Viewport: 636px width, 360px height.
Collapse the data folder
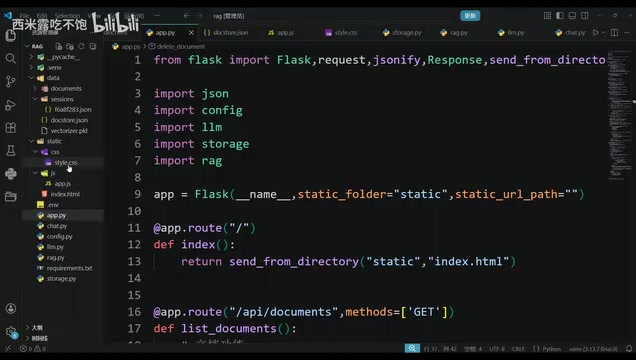click(x=31, y=78)
